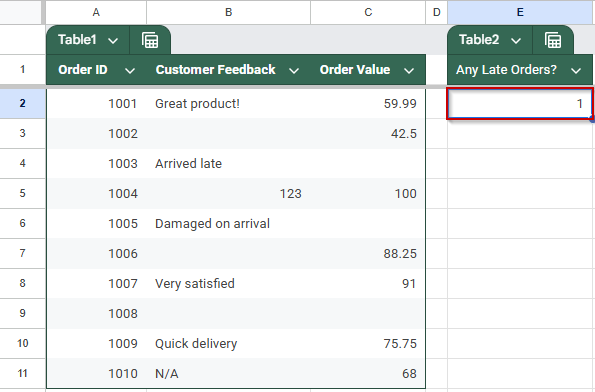This screenshot has height=392, width=595.
Task: Select row 5 header
Action: (x=22, y=193)
